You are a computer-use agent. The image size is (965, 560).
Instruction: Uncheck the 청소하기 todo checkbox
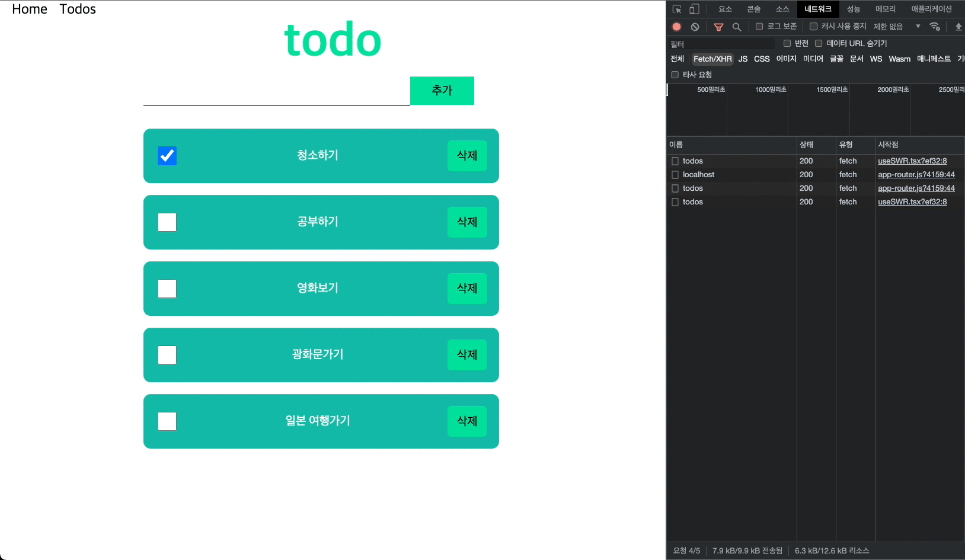[x=167, y=156]
